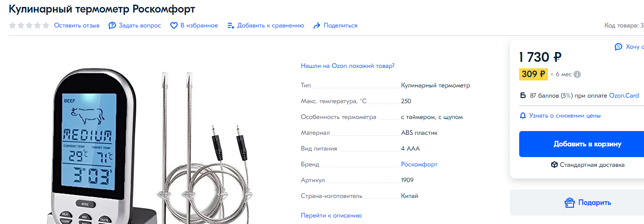Click the bell price alert icon
This screenshot has width=644, height=224.
tap(523, 115)
